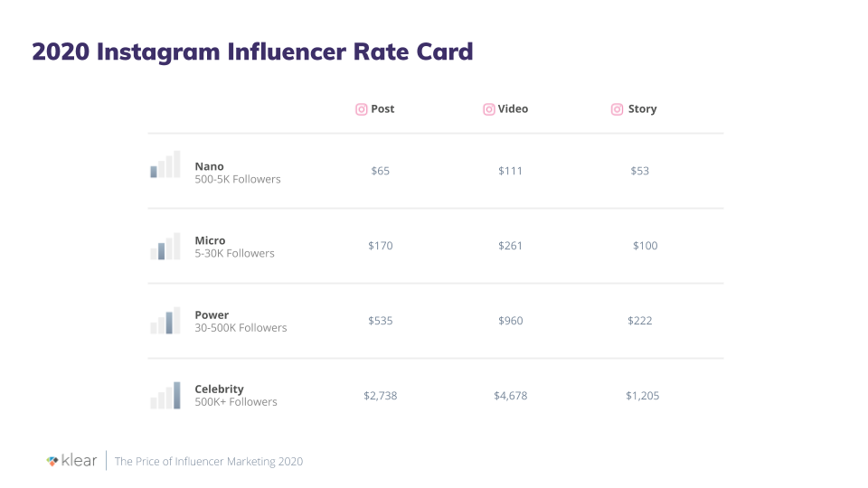Click the Celebrity tier bar chart icon

165,396
